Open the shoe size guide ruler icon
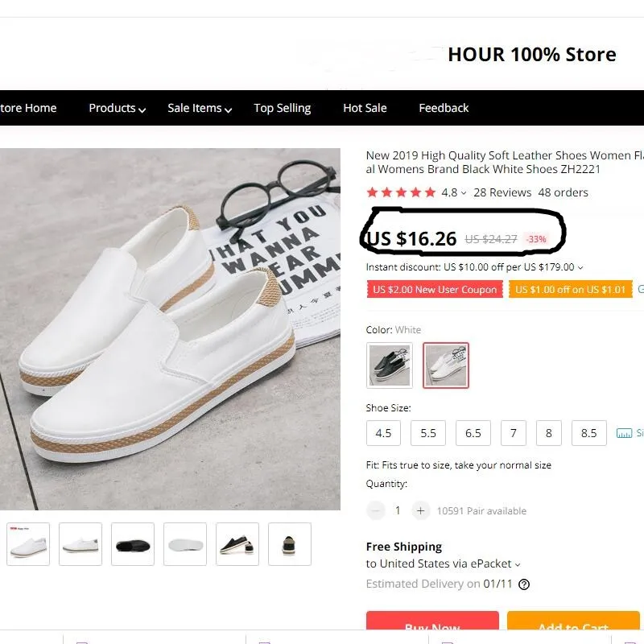Screen dimensions: 644x644 coord(624,433)
